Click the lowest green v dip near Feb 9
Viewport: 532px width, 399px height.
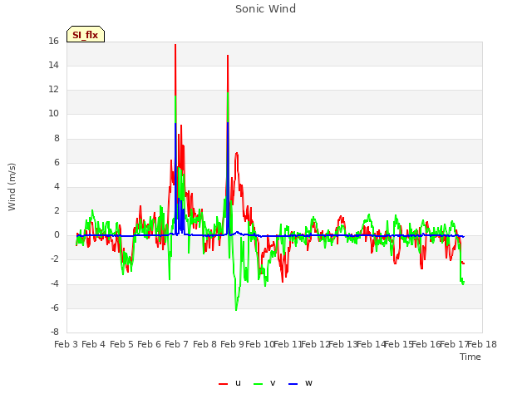click(x=236, y=309)
